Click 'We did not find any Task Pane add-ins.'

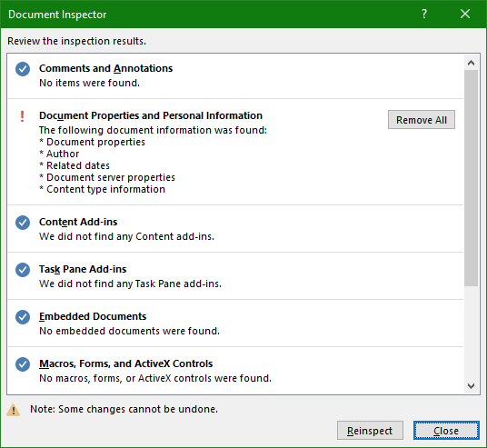(131, 284)
